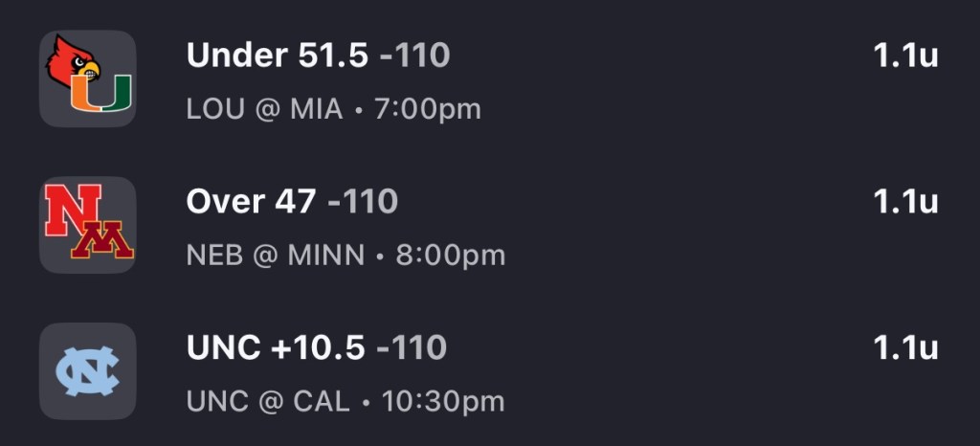Click -110 odds on UNC +10.5 pick
The height and width of the screenshot is (446, 980).
(x=412, y=347)
